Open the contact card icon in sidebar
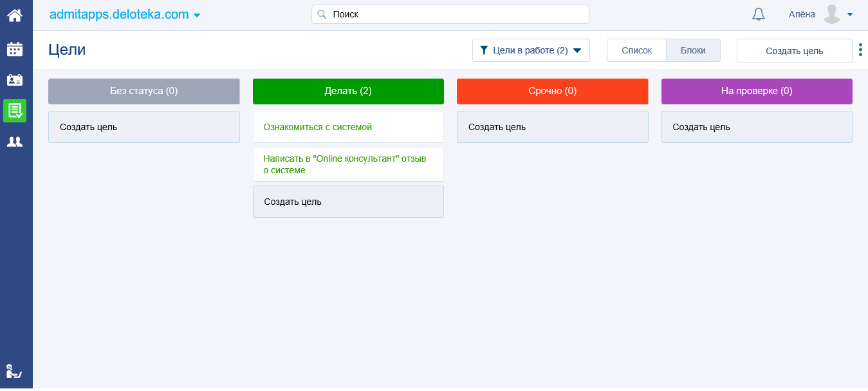868x391 pixels. click(x=15, y=80)
